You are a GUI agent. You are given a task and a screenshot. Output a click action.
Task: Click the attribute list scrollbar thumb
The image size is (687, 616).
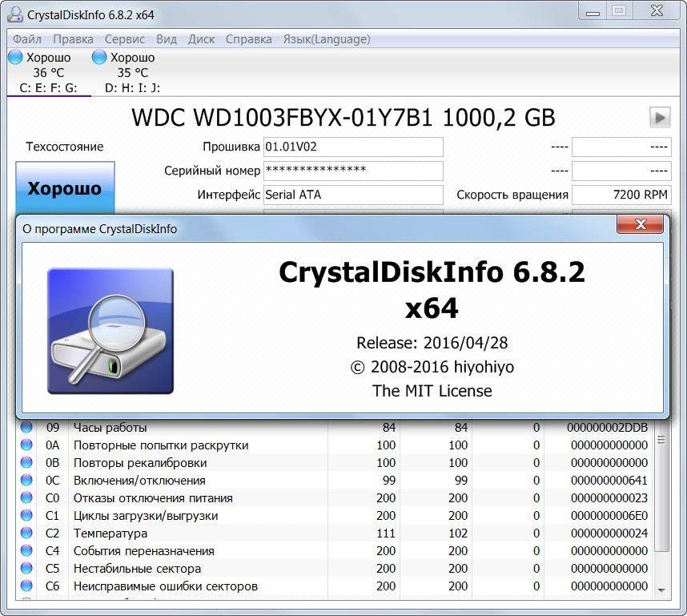pos(661,485)
